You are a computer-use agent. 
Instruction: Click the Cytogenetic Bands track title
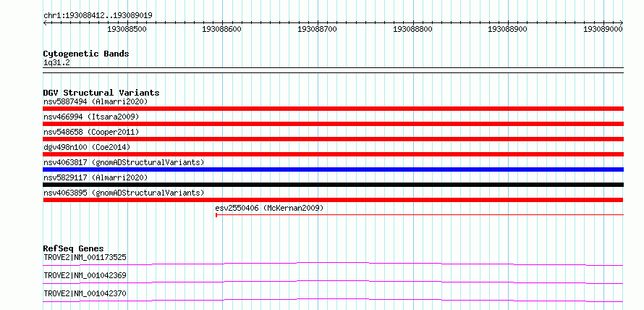pos(86,54)
